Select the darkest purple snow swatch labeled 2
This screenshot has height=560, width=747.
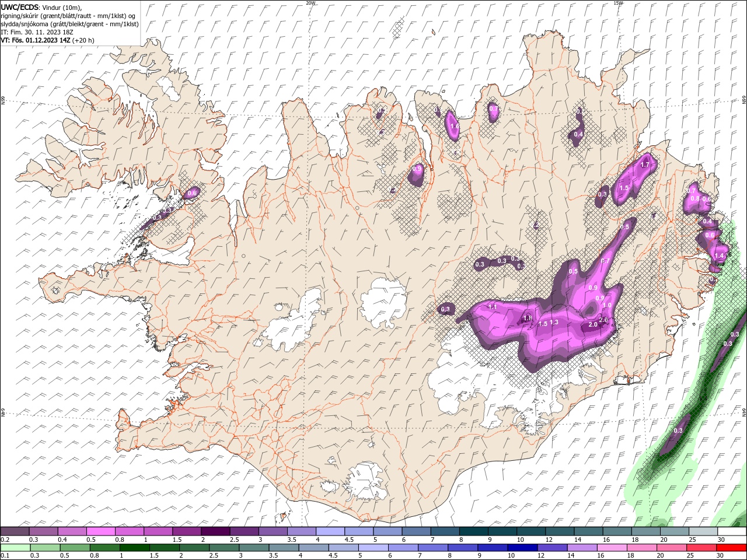(x=215, y=531)
